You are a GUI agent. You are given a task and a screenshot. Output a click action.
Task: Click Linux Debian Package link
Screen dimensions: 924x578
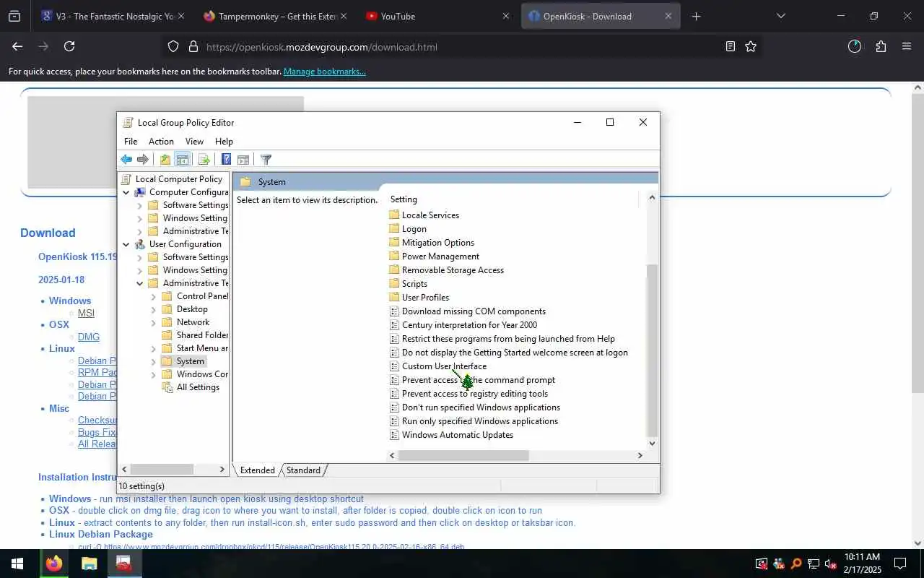101,535
